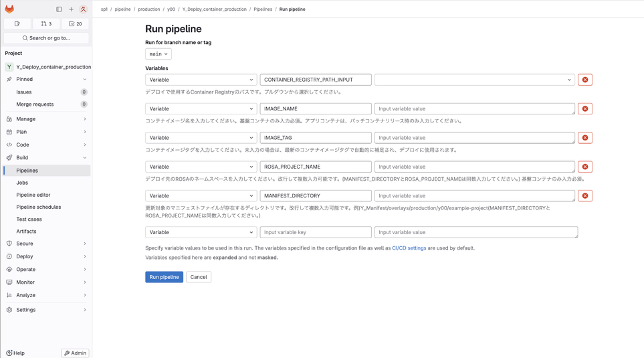644x358 pixels.
Task: Remove the IMAGE_TAG variable row
Action: 585,138
